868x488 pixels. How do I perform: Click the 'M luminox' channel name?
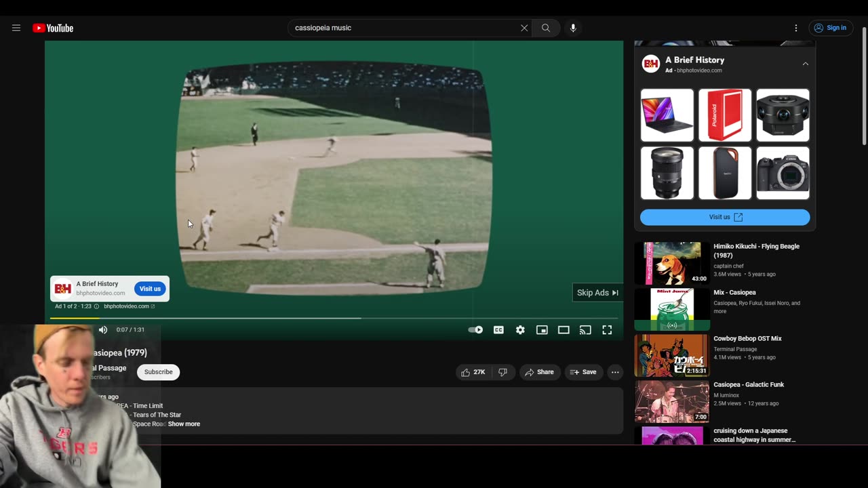click(x=726, y=395)
